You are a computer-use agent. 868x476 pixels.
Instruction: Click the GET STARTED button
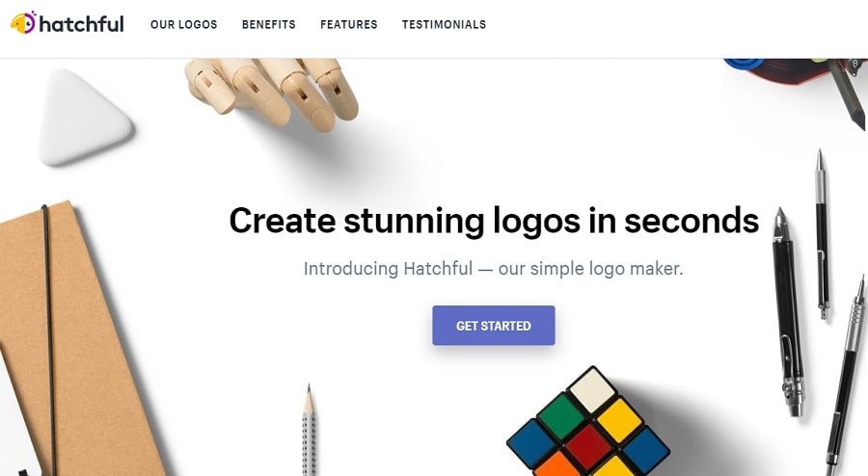pyautogui.click(x=493, y=326)
